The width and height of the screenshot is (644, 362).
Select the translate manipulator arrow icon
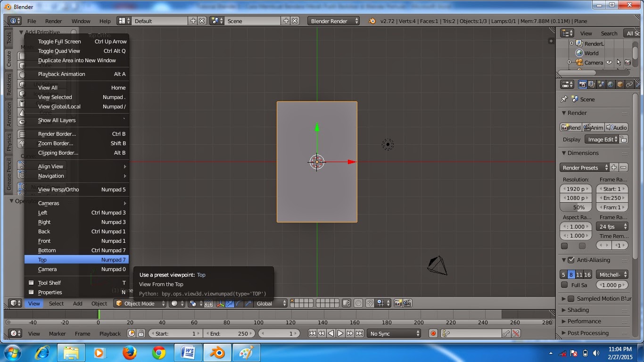(229, 304)
